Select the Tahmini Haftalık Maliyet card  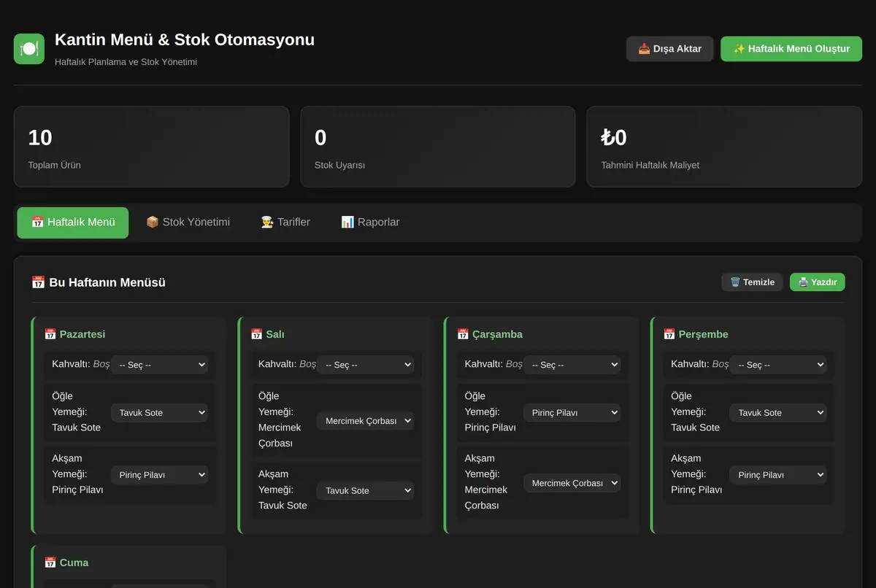724,147
